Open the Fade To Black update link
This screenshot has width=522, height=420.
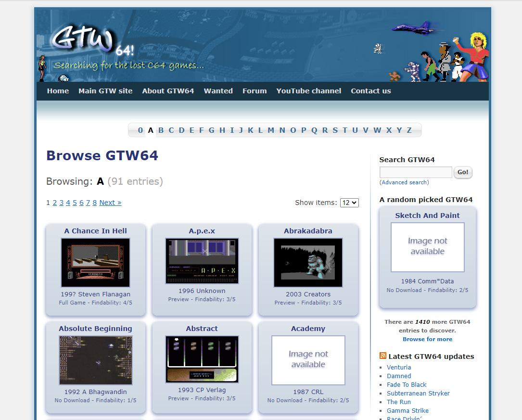(x=407, y=385)
